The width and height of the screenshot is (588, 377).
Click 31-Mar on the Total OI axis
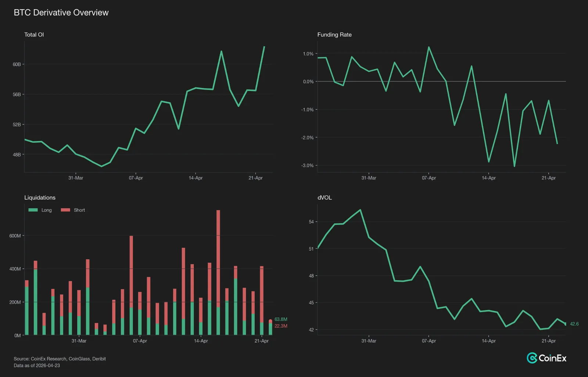pyautogui.click(x=76, y=178)
